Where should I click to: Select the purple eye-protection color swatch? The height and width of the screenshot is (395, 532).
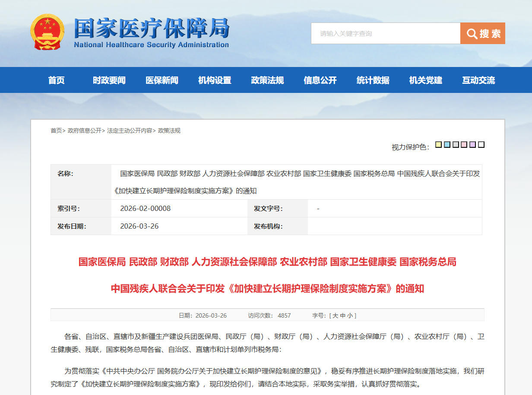[x=472, y=145]
